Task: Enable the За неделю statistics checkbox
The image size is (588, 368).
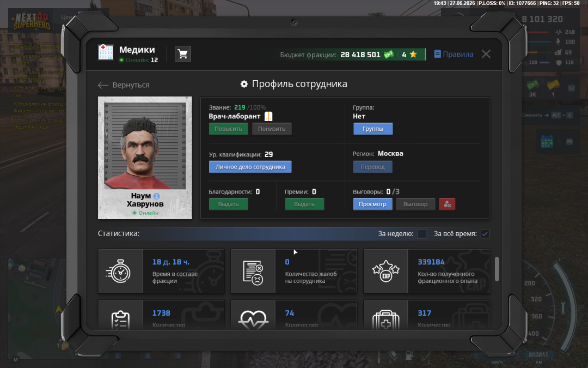Action: coord(422,233)
